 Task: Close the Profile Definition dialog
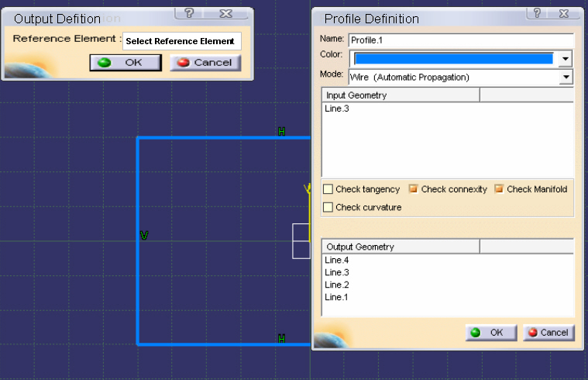coord(564,13)
